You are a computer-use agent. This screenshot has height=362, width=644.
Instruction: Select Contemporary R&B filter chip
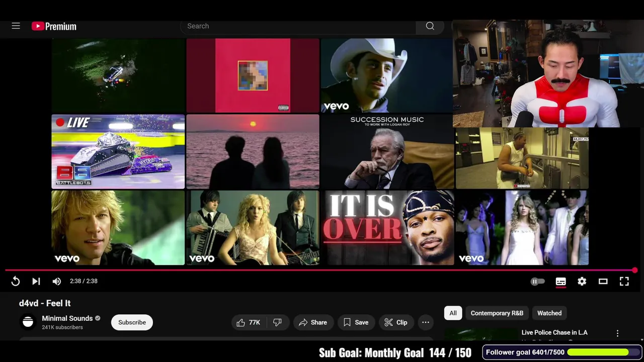click(x=497, y=313)
